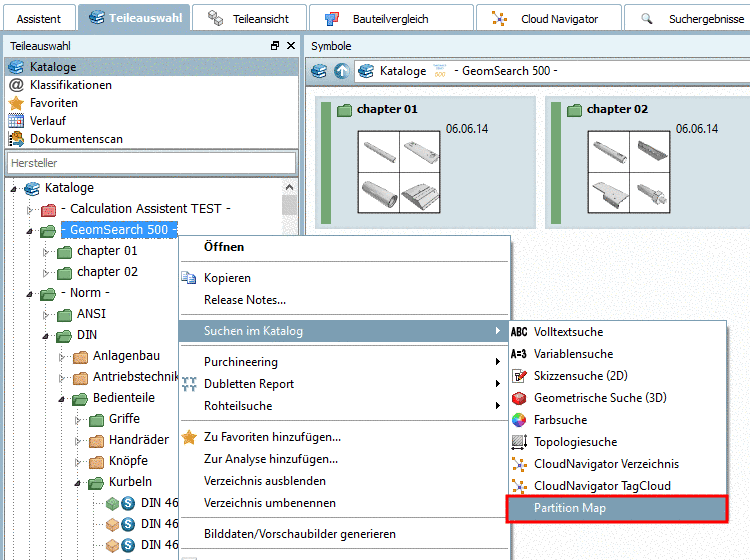Open the Assistent tab
This screenshot has height=560, width=750.
coord(39,19)
